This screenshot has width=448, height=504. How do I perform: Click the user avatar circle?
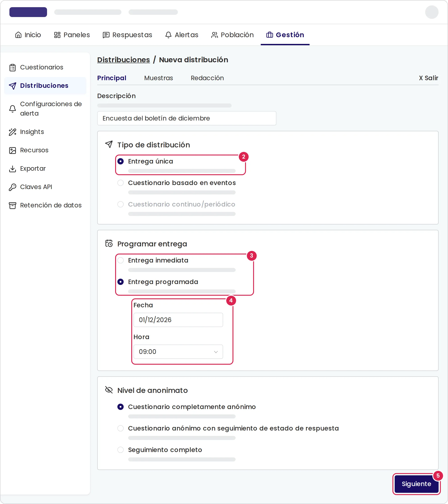point(432,12)
